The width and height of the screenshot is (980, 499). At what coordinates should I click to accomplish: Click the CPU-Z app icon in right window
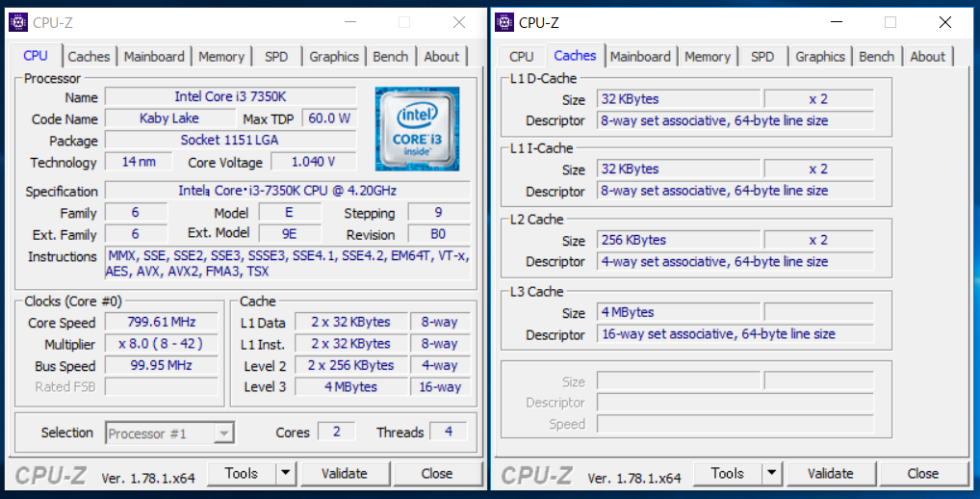tap(504, 22)
